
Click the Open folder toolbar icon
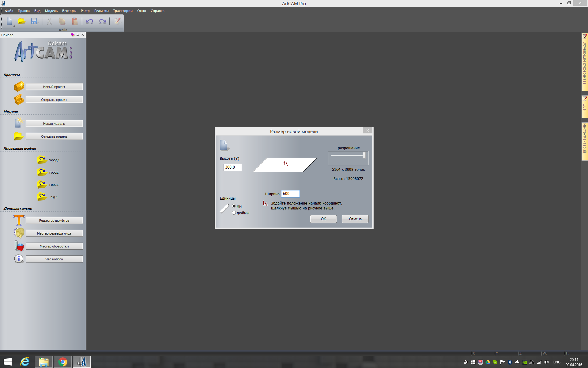(22, 21)
